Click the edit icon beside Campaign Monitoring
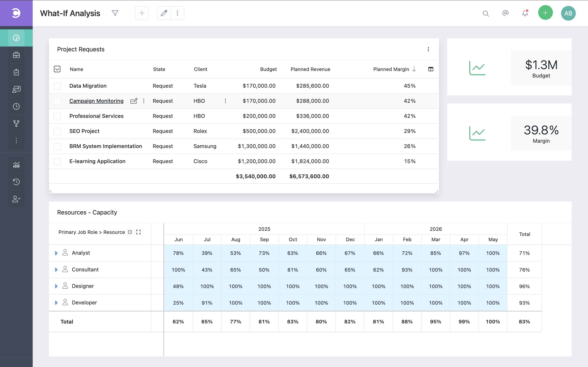588x367 pixels. pos(134,101)
